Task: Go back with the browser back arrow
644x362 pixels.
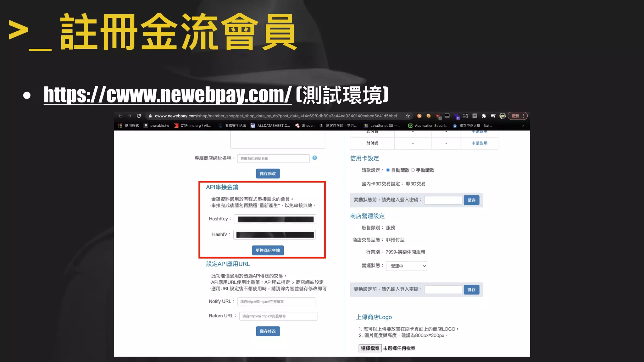Action: [x=120, y=116]
